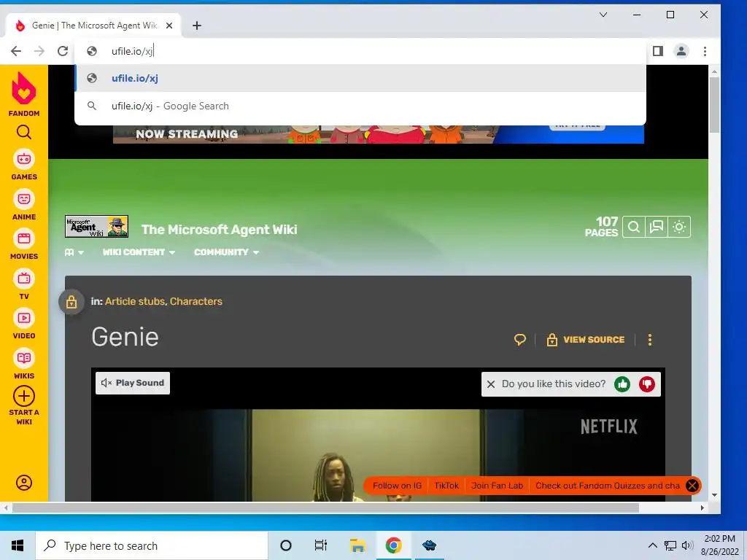Viewport: 747px width, 560px height.
Task: Go forward in Chrome history
Action: [x=39, y=51]
